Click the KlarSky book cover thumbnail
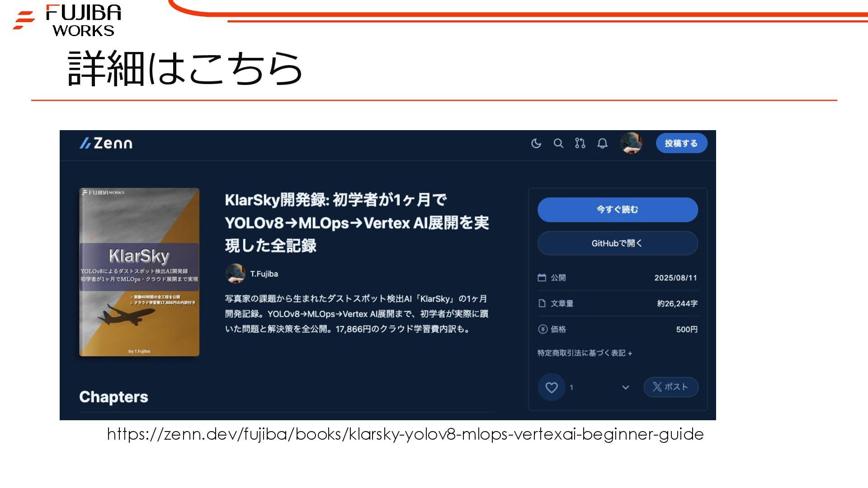 click(139, 272)
